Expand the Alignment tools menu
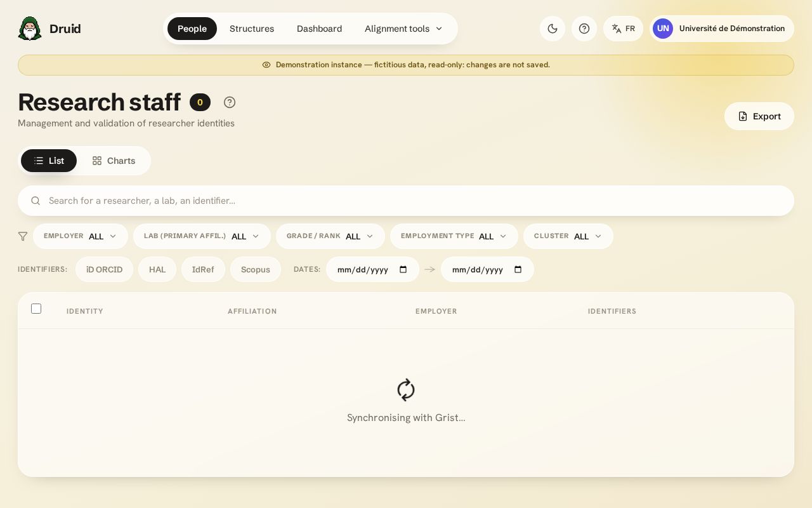Screen dimensions: 812x508 pos(403,29)
